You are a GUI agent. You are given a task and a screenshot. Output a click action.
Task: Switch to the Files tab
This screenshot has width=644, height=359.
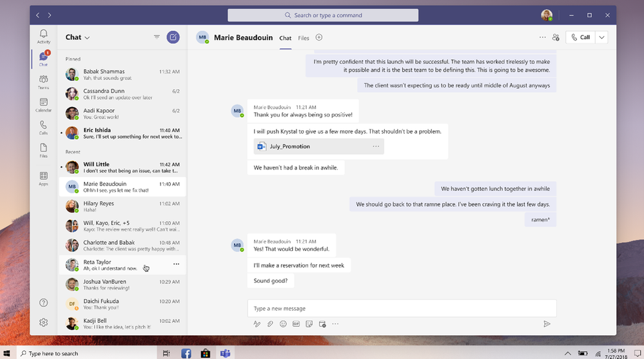pos(304,38)
